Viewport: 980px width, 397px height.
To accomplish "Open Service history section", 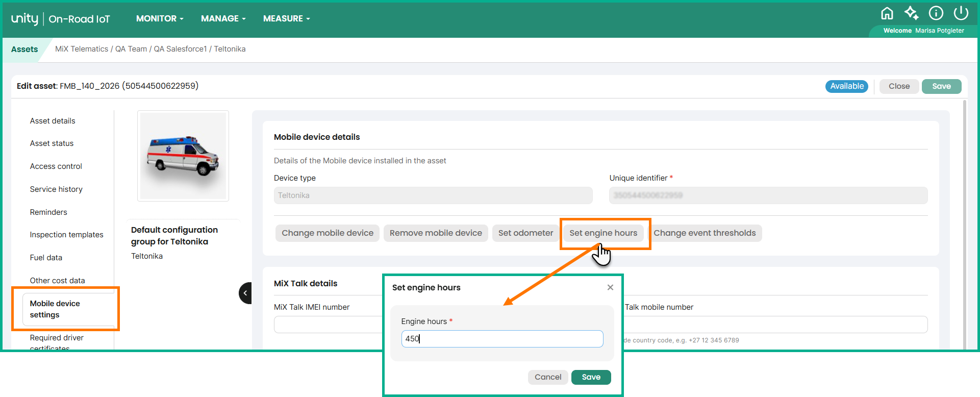I will (x=56, y=189).
